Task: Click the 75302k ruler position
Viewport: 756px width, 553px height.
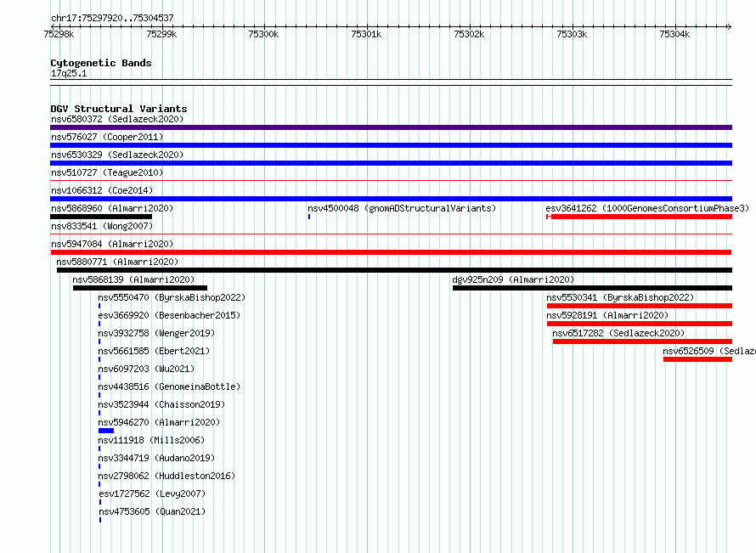Action: (x=469, y=34)
